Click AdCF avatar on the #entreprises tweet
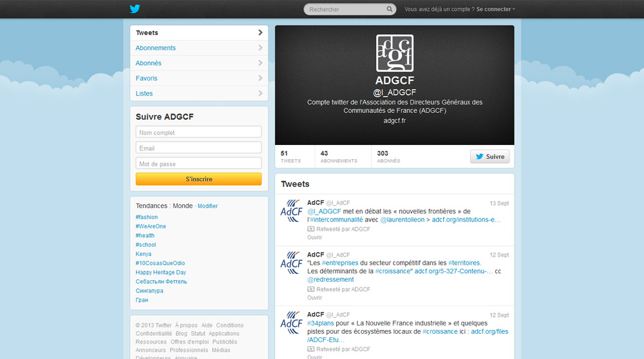This screenshot has height=359, width=644. pyautogui.click(x=292, y=263)
